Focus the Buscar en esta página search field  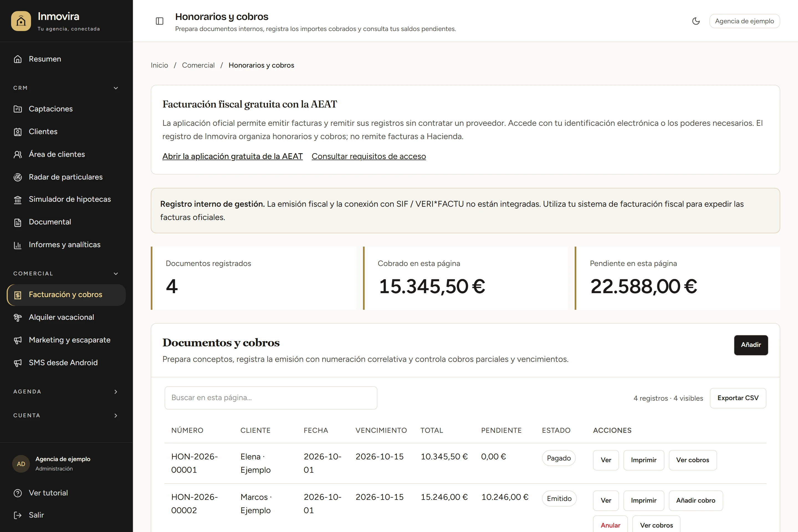[x=270, y=398]
